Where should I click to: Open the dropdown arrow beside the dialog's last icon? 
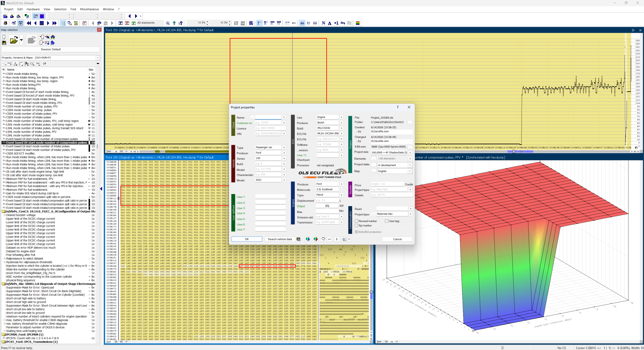[x=349, y=239]
